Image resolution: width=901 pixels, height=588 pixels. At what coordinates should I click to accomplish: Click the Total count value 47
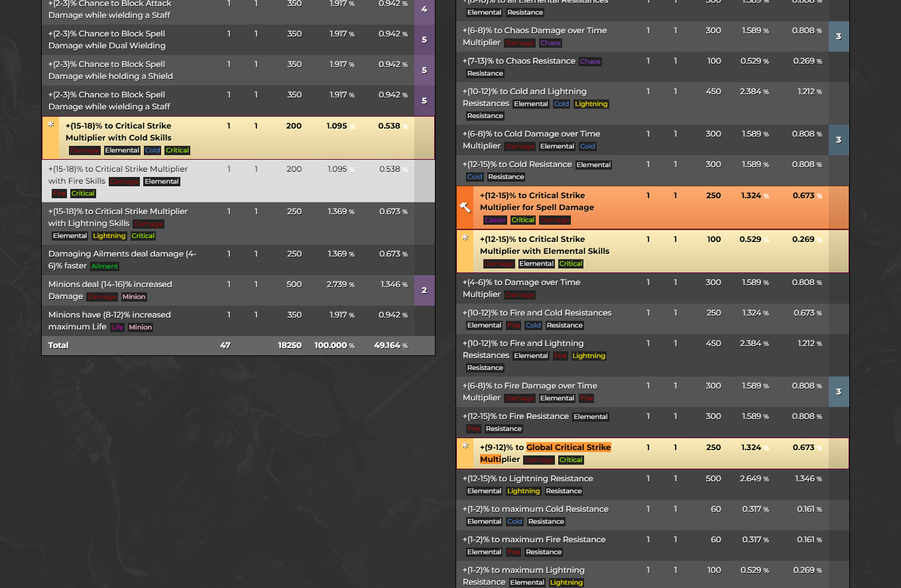tap(225, 345)
